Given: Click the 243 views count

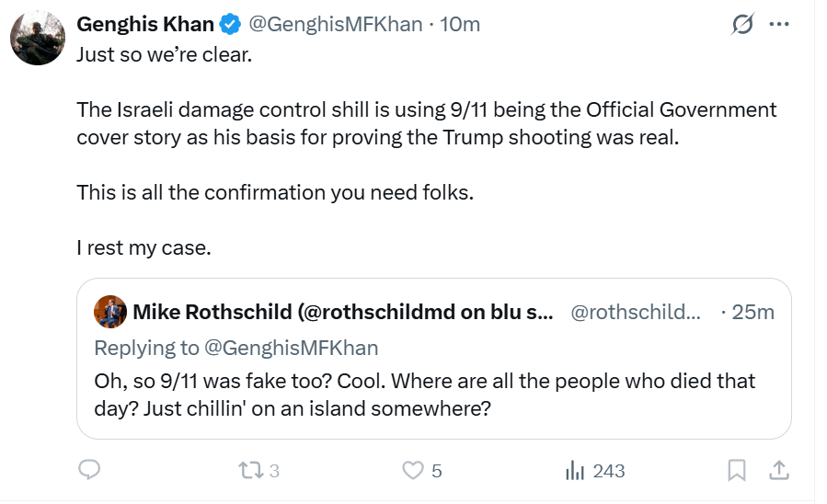Looking at the screenshot, I should pos(608,471).
